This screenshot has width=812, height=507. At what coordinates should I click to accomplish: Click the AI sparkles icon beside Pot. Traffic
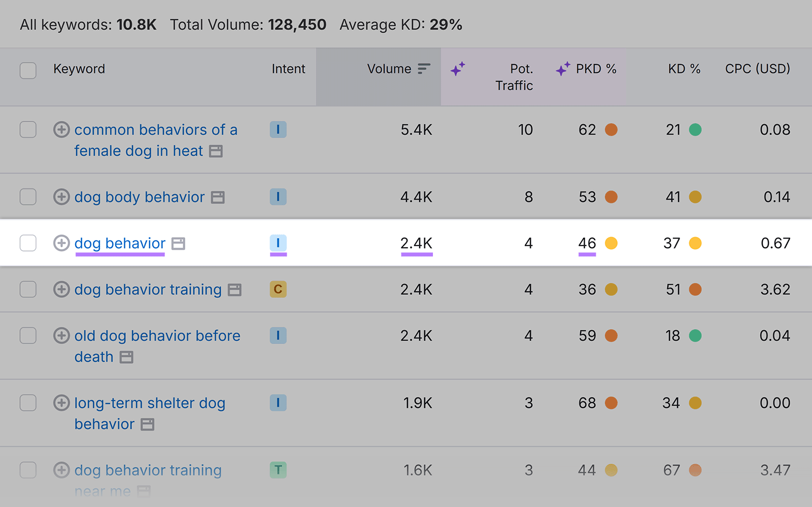point(457,70)
